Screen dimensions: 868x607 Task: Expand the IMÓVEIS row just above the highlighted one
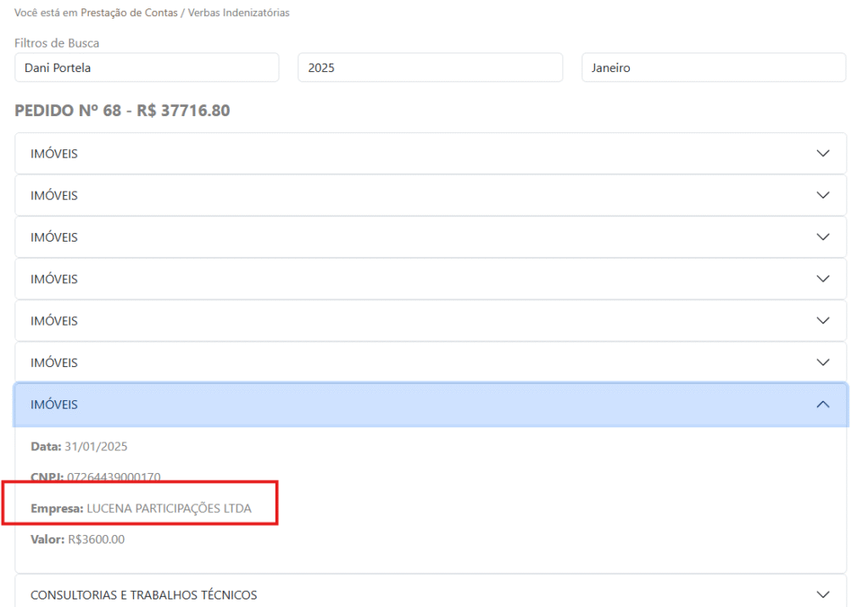point(431,362)
